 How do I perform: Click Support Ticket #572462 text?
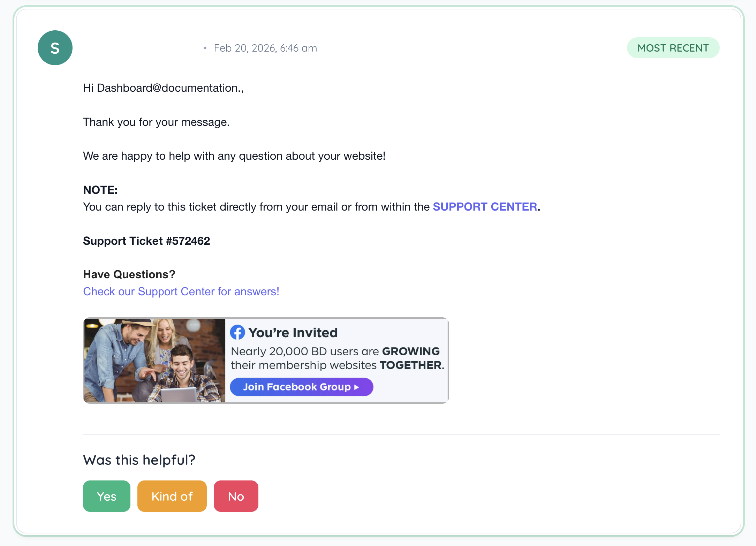(146, 241)
